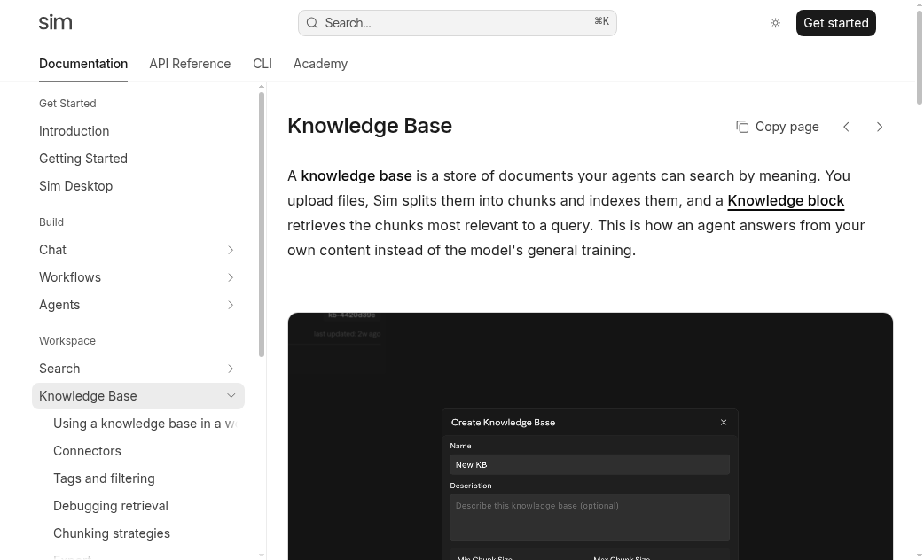Expand the Workflows sidebar section

[x=231, y=277]
